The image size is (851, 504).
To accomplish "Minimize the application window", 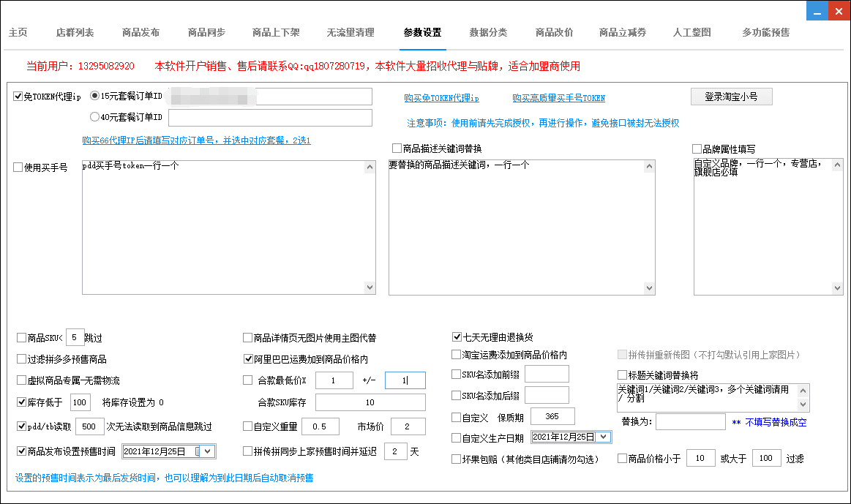I will click(x=817, y=10).
